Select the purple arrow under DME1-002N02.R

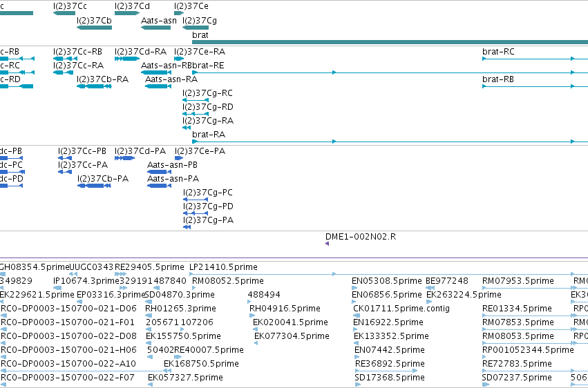[x=327, y=244]
